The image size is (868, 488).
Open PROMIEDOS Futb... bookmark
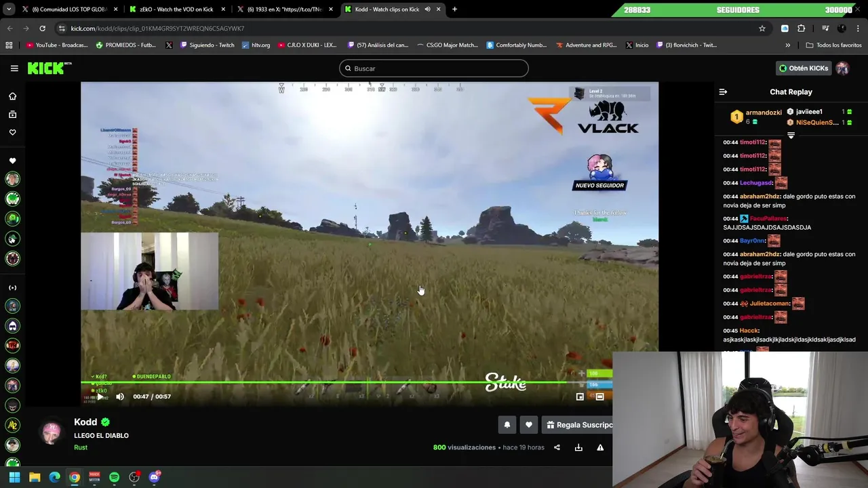(x=126, y=45)
